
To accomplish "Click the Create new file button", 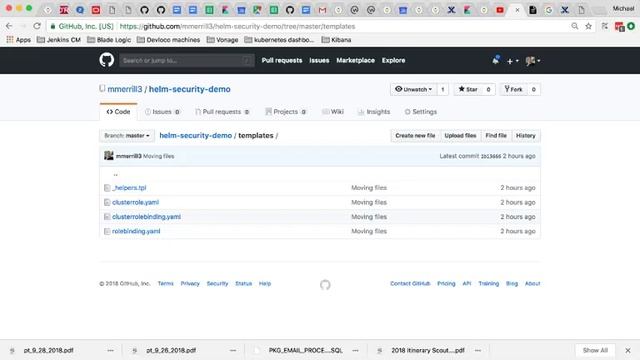I will [x=415, y=136].
